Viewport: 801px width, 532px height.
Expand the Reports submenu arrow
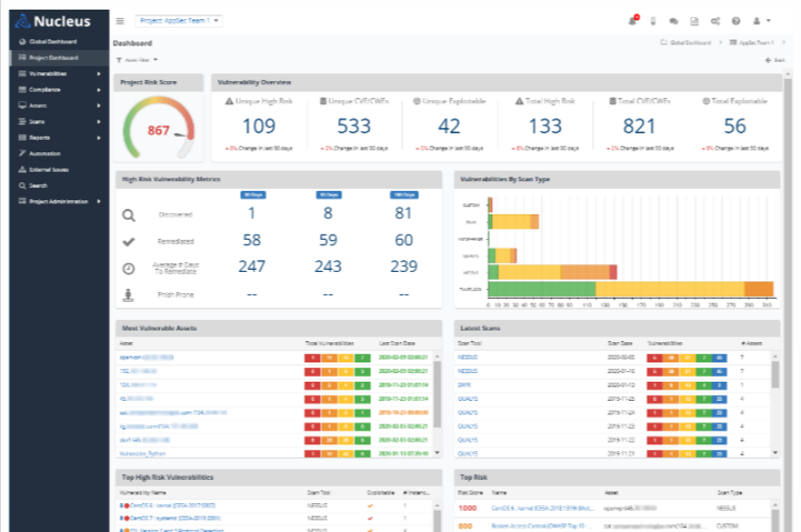coord(98,138)
